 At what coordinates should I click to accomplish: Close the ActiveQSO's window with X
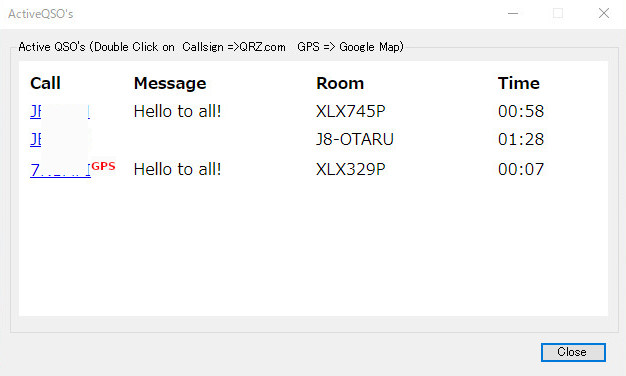(x=604, y=13)
